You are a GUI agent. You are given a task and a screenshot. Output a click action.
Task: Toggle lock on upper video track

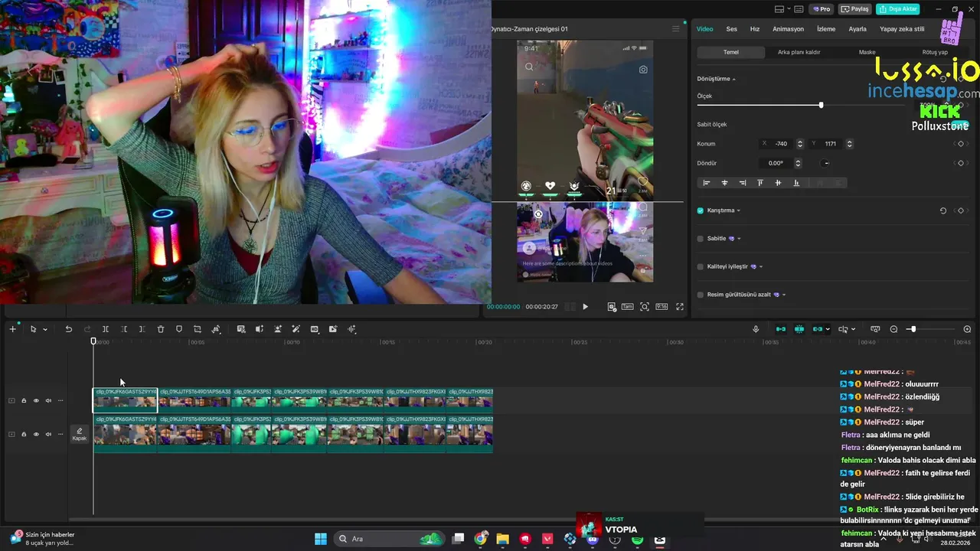tap(24, 400)
